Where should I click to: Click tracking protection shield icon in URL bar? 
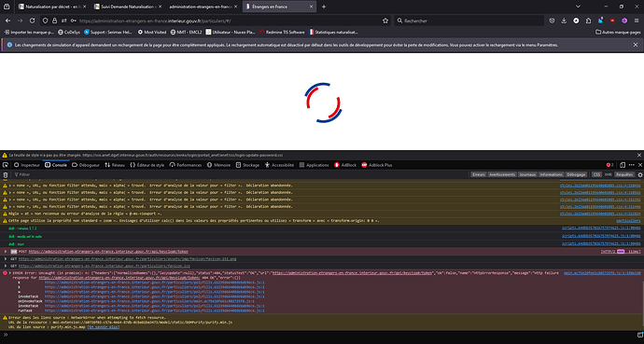point(45,21)
